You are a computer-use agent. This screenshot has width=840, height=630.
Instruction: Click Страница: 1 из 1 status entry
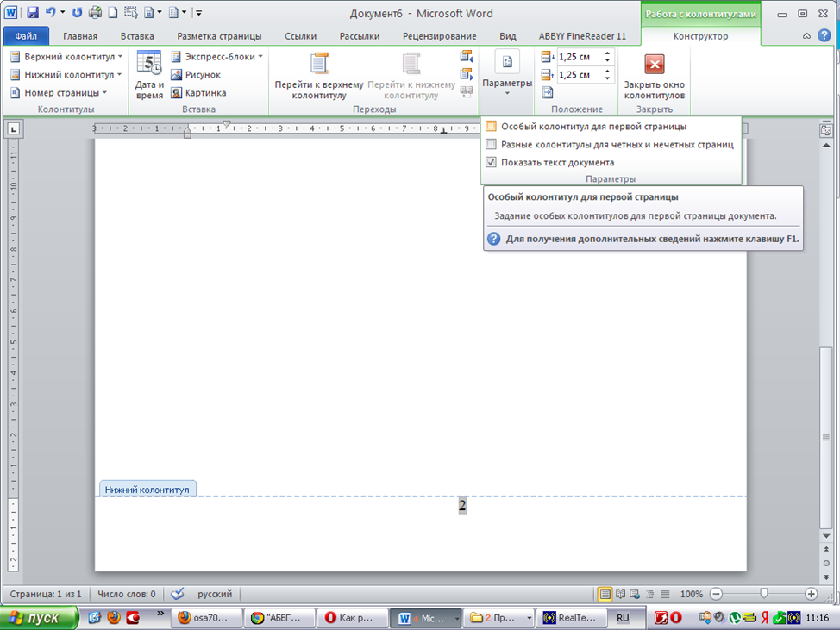coord(46,594)
